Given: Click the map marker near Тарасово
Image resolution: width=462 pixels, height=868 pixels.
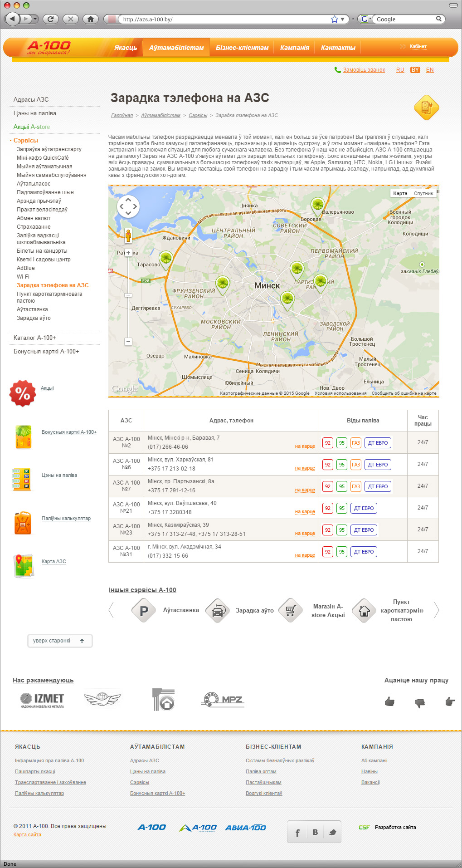Looking at the screenshot, I should (166, 260).
